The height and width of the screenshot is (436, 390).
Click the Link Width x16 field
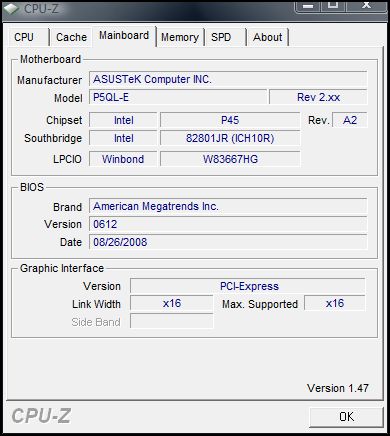tap(172, 303)
